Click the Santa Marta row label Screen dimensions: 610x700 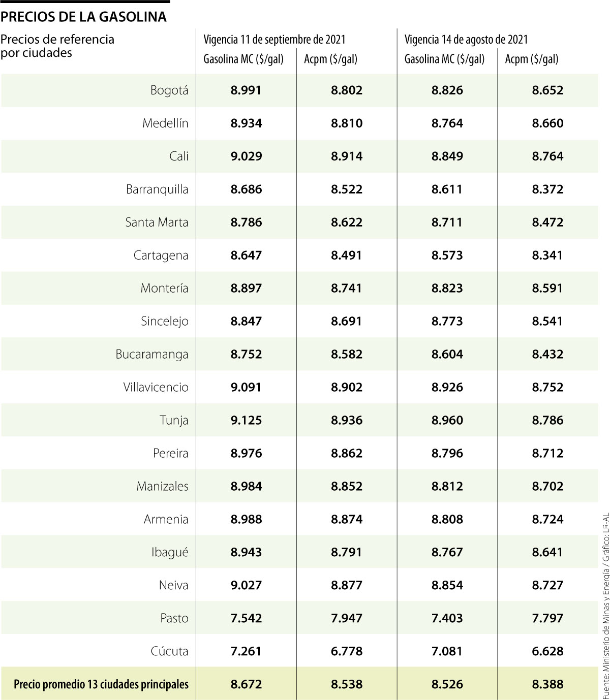[x=157, y=222]
